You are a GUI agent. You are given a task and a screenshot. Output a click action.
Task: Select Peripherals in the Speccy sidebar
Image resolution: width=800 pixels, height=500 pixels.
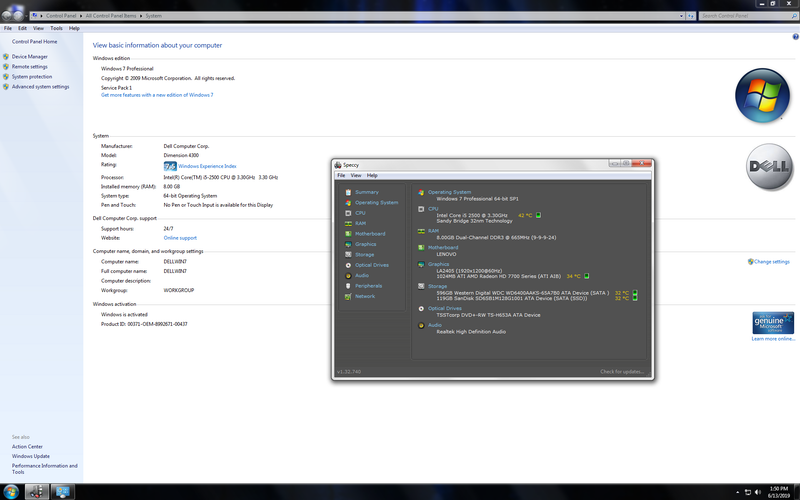tap(368, 286)
